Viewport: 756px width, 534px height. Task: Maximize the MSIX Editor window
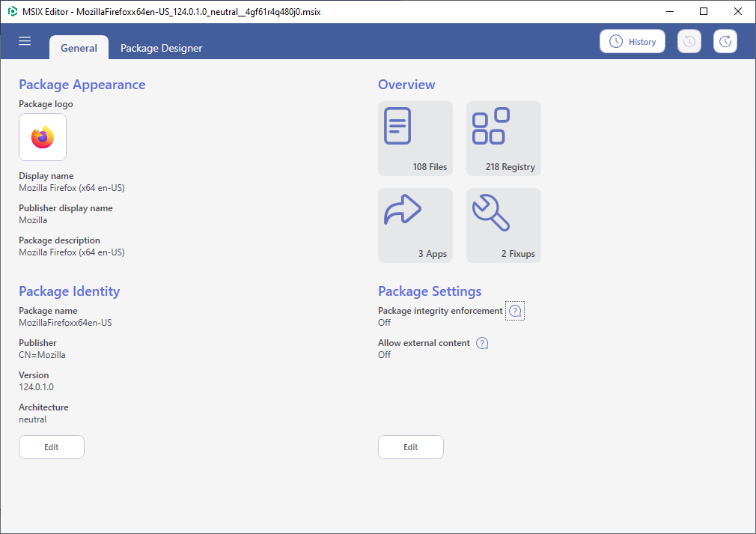pos(704,11)
